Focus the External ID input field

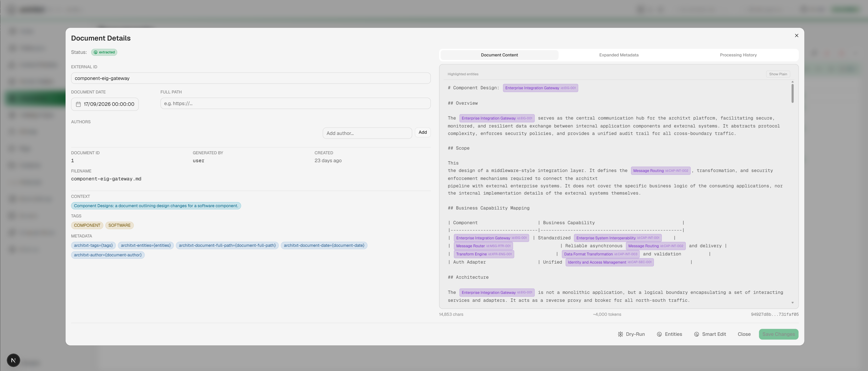point(251,78)
